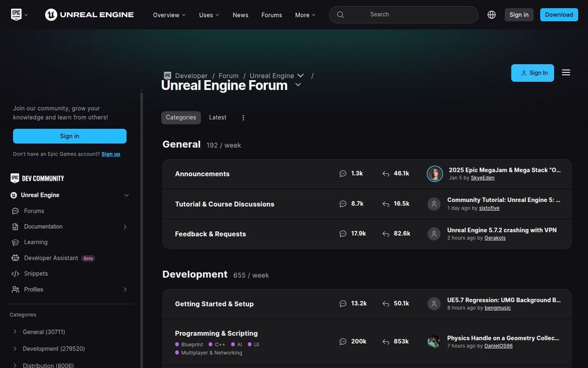Switch to the Latest tab
The width and height of the screenshot is (588, 368).
pos(218,118)
